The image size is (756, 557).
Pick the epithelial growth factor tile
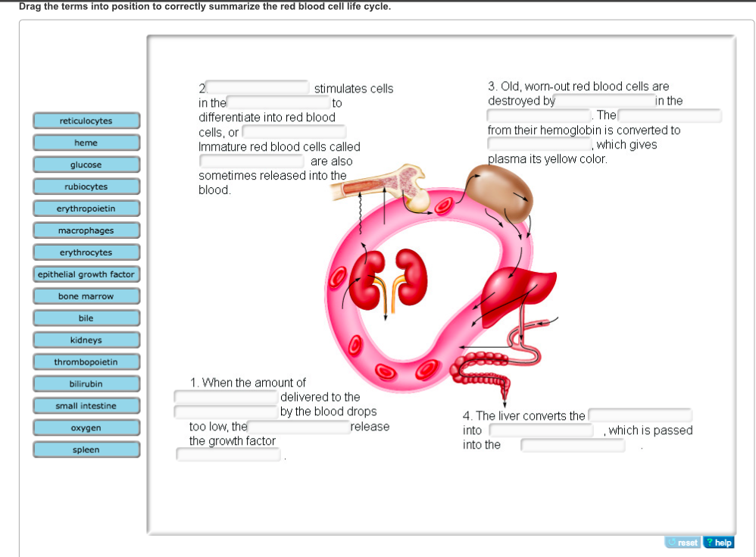pyautogui.click(x=86, y=274)
